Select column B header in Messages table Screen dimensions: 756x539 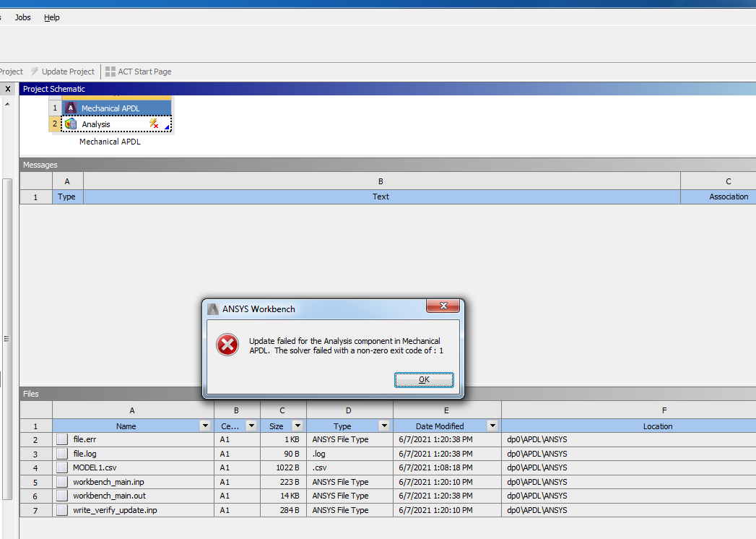tap(381, 181)
